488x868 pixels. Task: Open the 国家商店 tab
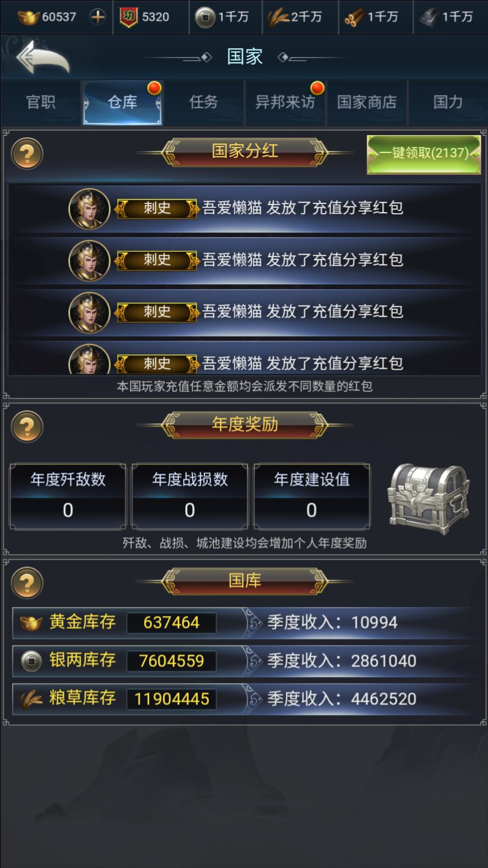click(x=367, y=102)
